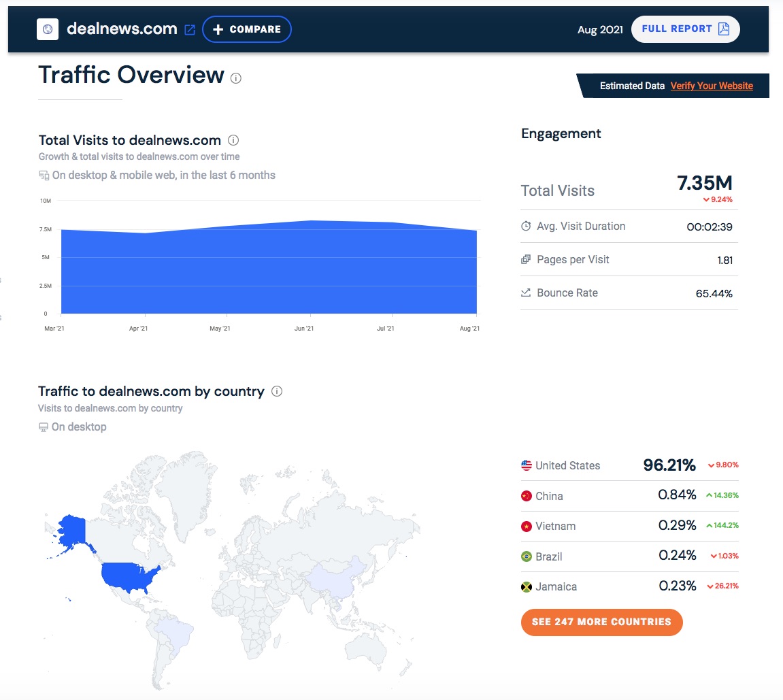Click the Aug 2021 date label
Image resolution: width=783 pixels, height=700 pixels.
click(600, 29)
